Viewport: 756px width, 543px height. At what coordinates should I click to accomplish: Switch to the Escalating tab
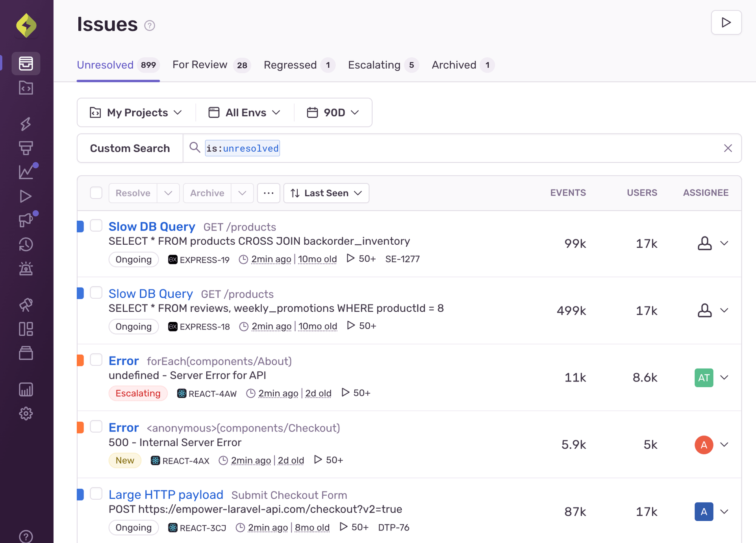[x=374, y=65]
